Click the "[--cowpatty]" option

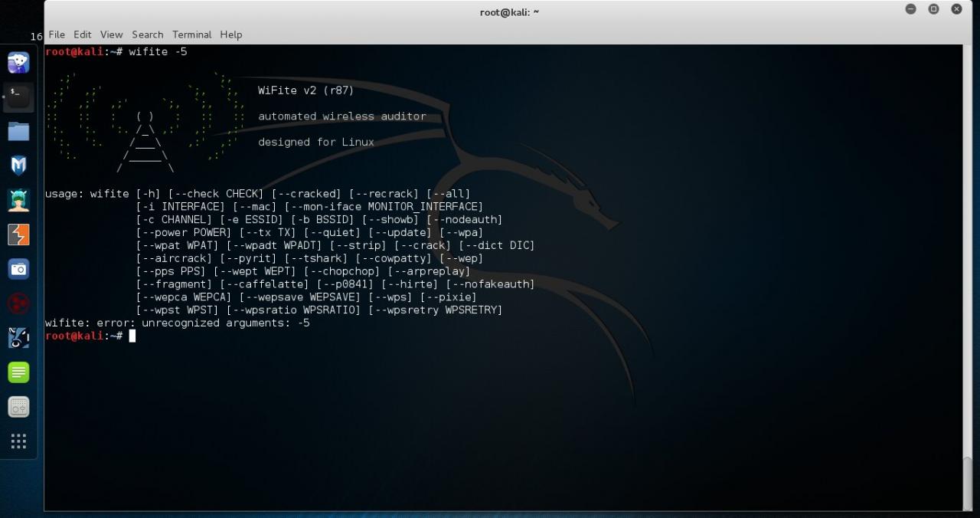(x=394, y=259)
